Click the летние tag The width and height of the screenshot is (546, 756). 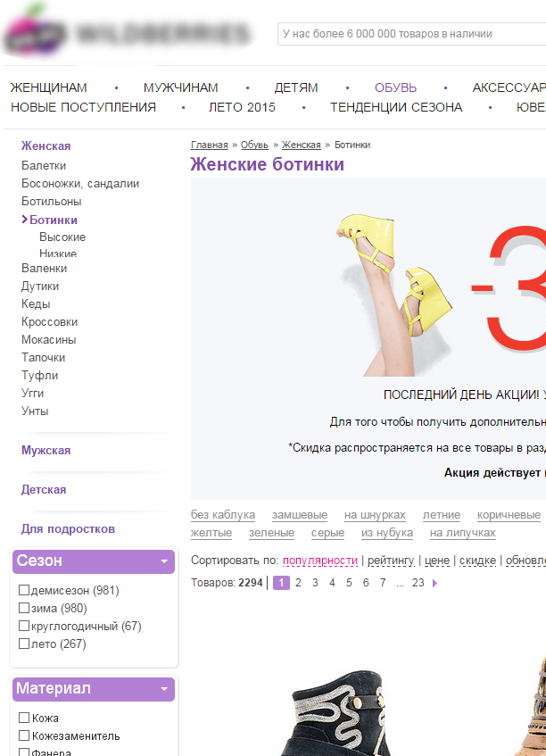[x=442, y=515]
